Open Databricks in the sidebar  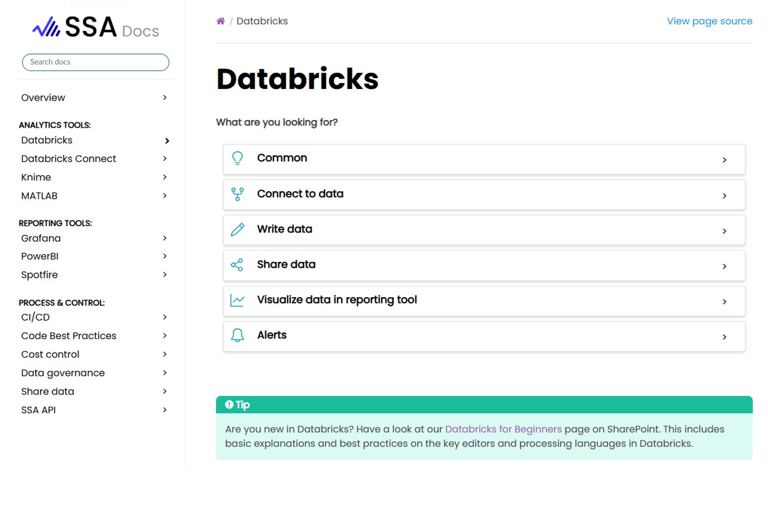(47, 140)
